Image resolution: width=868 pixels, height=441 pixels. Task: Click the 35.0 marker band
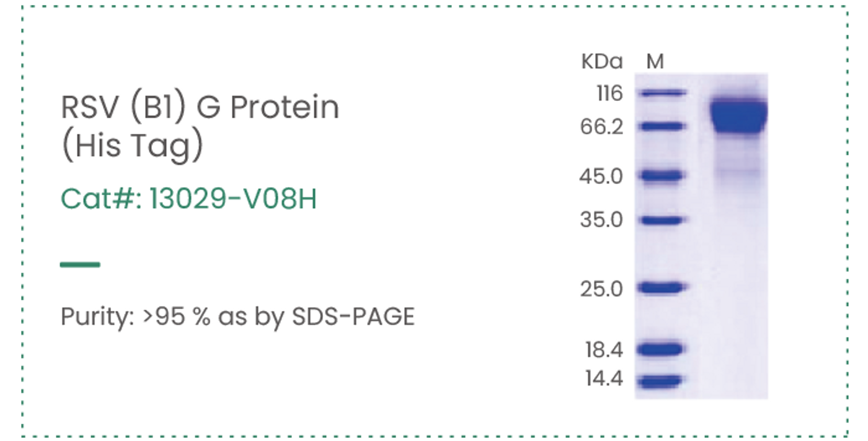pyautogui.click(x=662, y=220)
